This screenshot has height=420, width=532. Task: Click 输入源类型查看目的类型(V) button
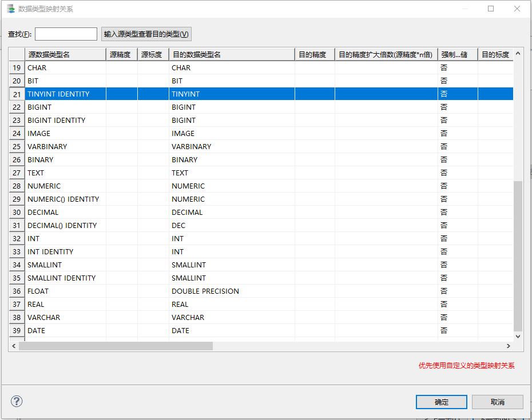tap(146, 34)
